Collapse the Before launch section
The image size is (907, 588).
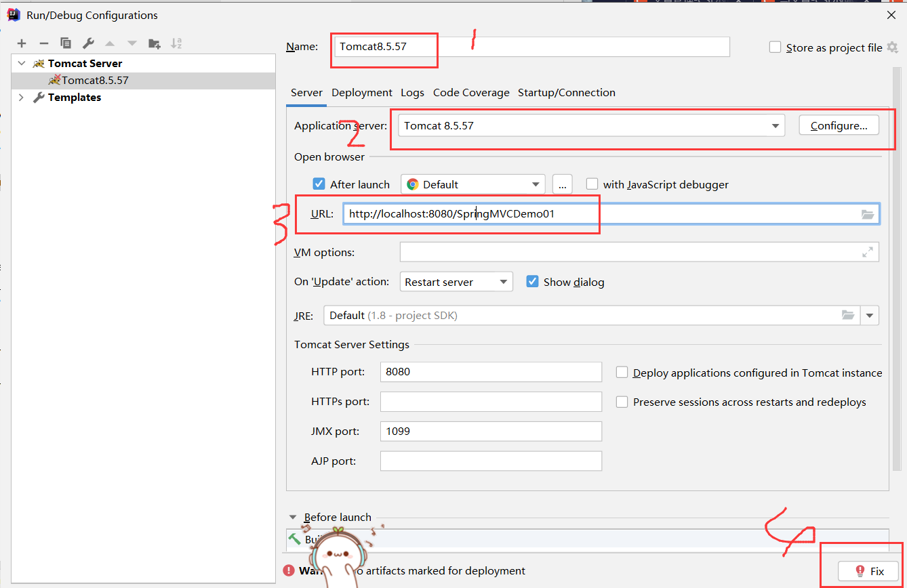(293, 517)
